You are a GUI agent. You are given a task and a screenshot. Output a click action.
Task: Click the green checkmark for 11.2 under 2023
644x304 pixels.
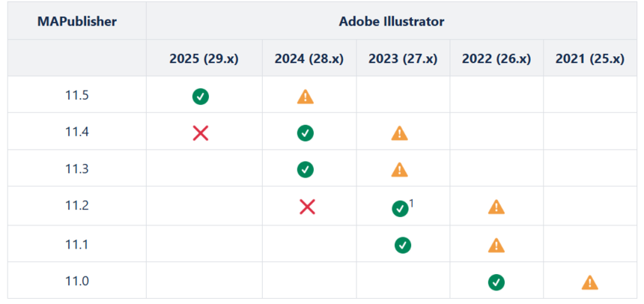[400, 209]
